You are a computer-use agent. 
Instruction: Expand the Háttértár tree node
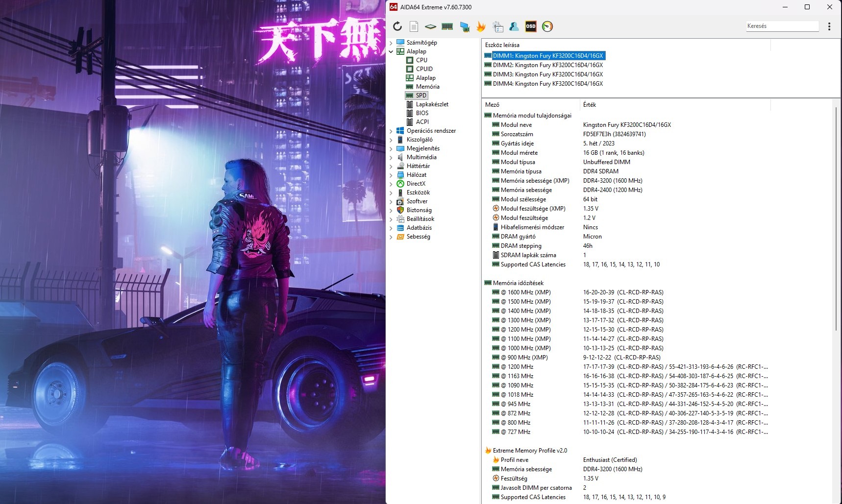click(x=391, y=166)
